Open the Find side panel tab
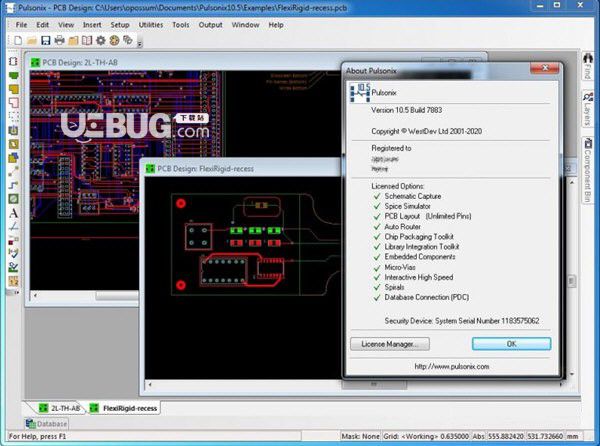 click(x=588, y=67)
